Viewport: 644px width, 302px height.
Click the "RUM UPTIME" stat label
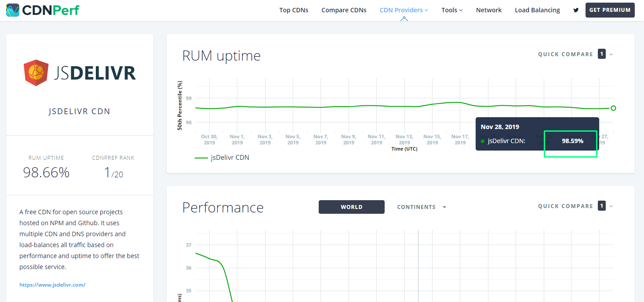(x=46, y=158)
